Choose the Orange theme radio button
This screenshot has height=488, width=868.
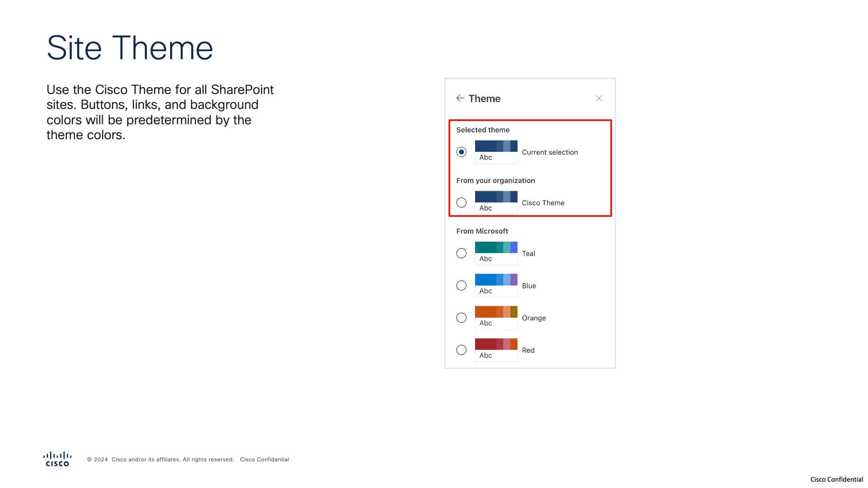coord(461,318)
